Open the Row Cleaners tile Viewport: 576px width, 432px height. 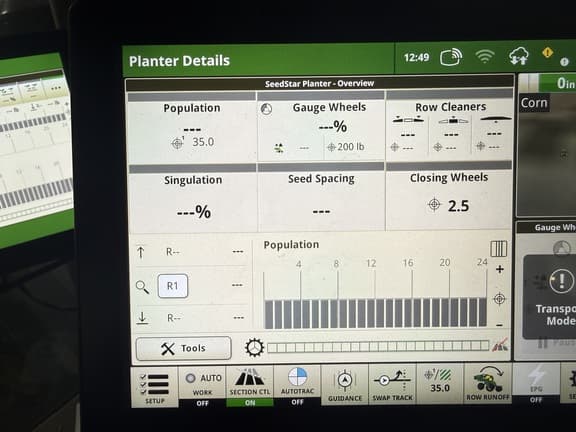(449, 126)
